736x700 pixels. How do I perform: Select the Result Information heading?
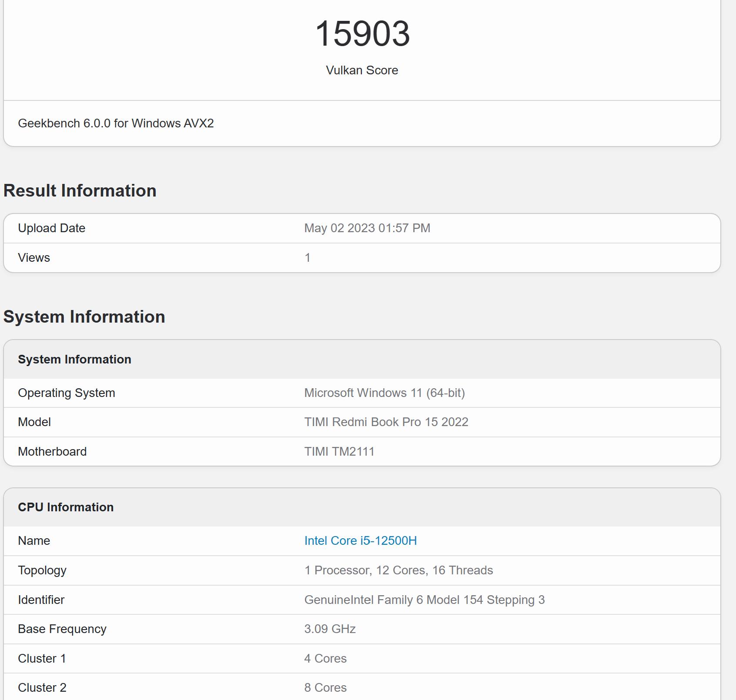pyautogui.click(x=80, y=190)
